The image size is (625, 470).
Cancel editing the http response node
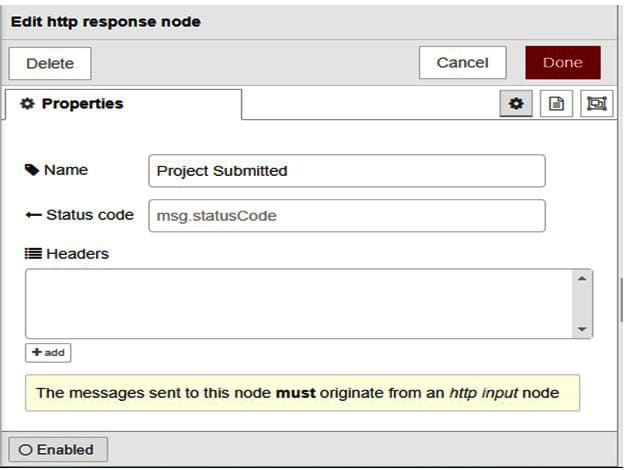pyautogui.click(x=462, y=63)
